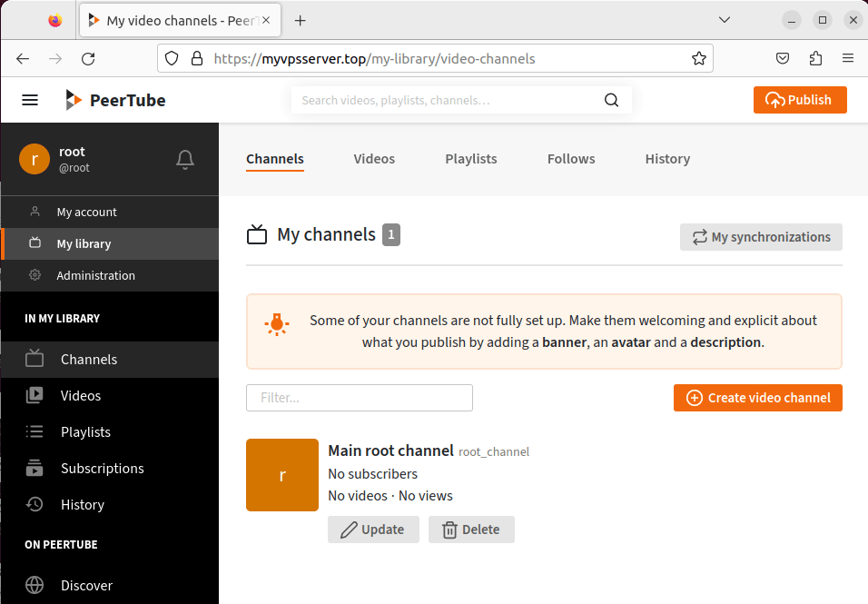Click the Create video channel button
This screenshot has width=868, height=604.
(757, 398)
